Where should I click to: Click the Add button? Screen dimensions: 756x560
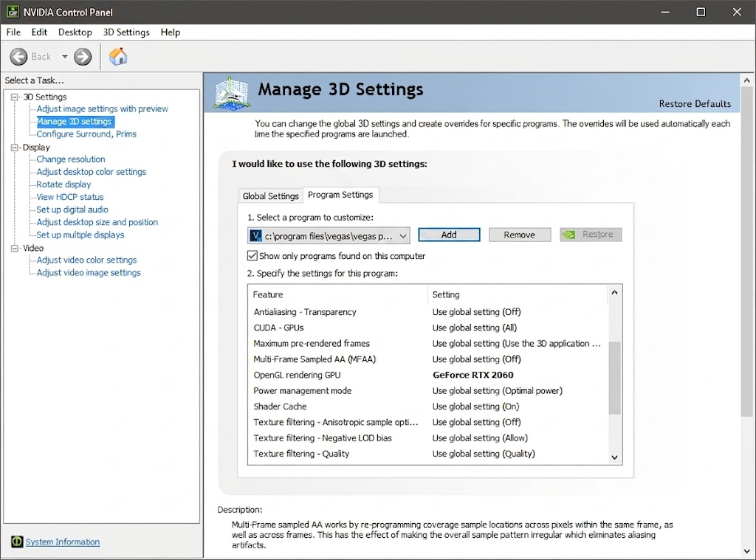(x=449, y=235)
